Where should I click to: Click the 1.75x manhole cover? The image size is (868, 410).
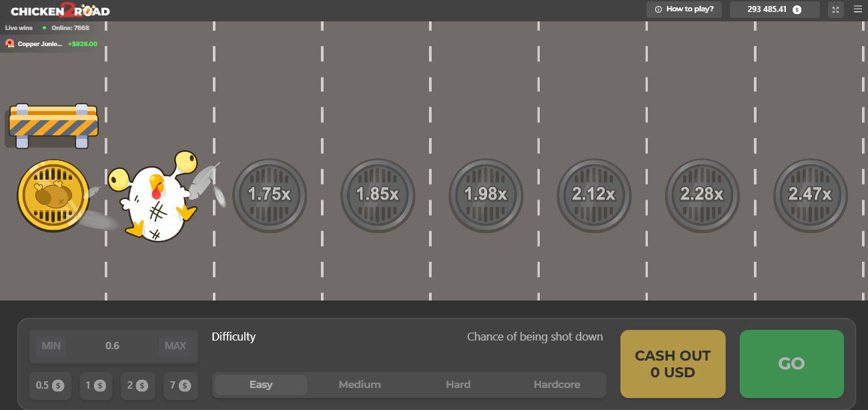[x=270, y=195]
